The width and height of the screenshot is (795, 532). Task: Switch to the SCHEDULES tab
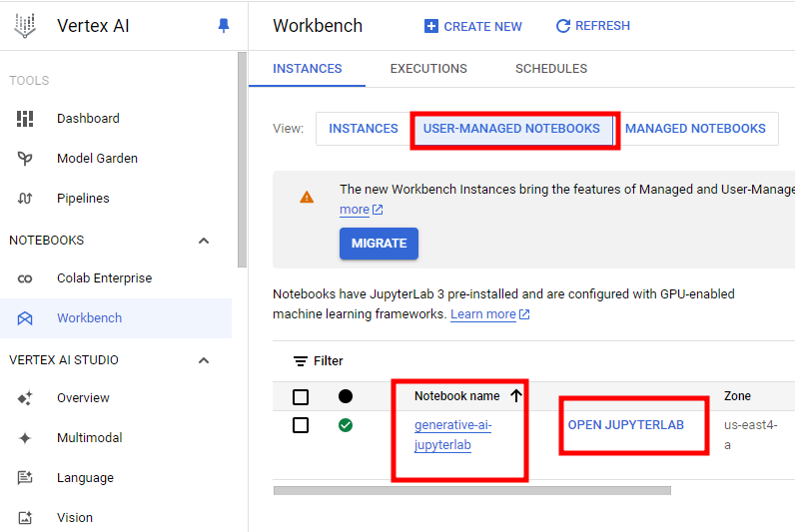pos(551,69)
